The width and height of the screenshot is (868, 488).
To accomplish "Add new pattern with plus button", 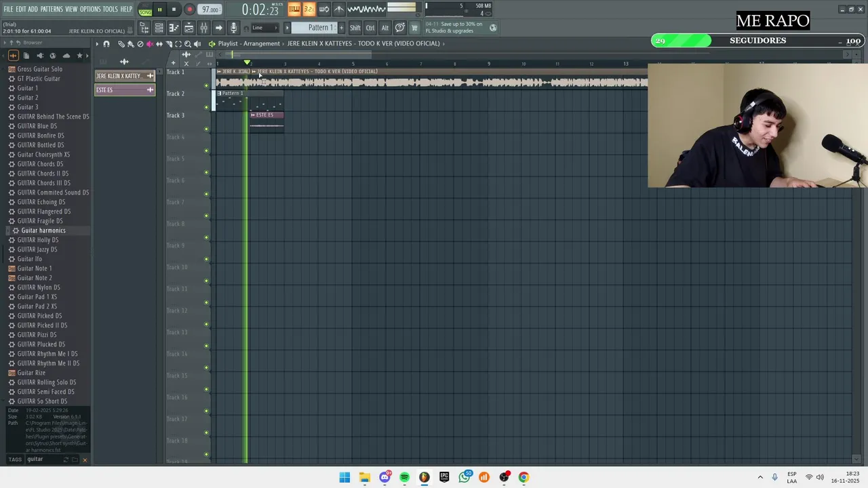I will coord(341,28).
